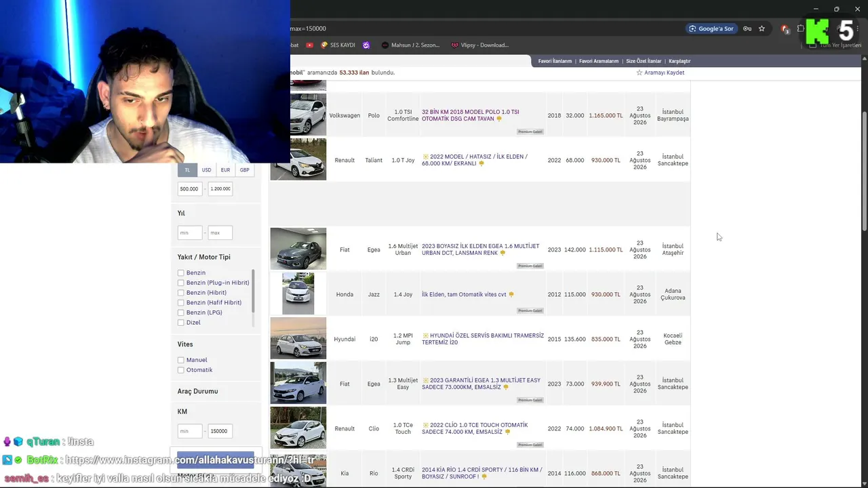The image size is (868, 488).
Task: Click the Premium Galeri badge on Clio row
Action: click(530, 445)
